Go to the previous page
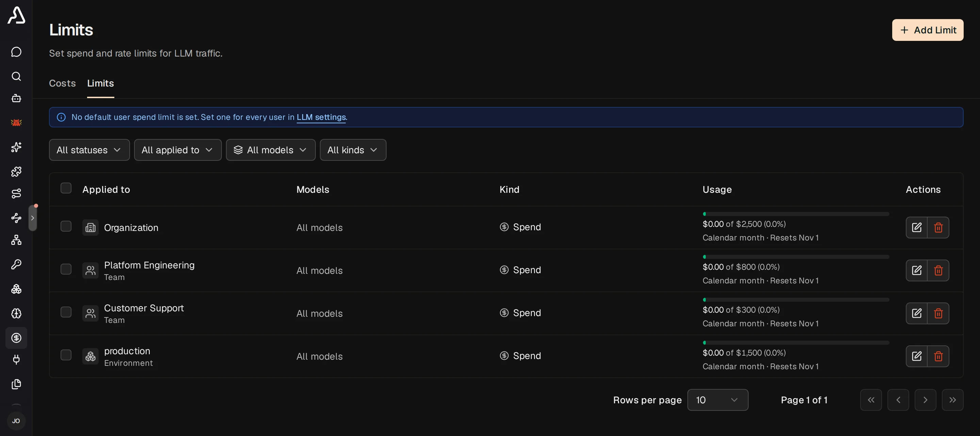The height and width of the screenshot is (436, 980). (x=898, y=400)
